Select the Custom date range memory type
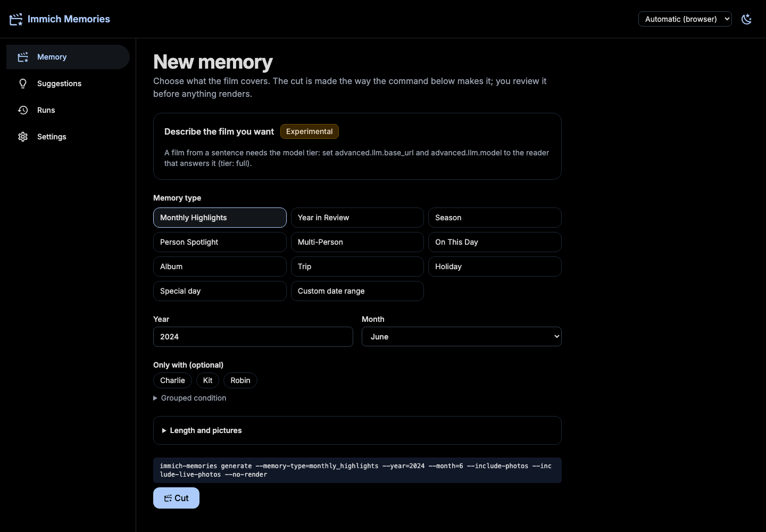Screen dimensions: 766x532 click(x=357, y=291)
